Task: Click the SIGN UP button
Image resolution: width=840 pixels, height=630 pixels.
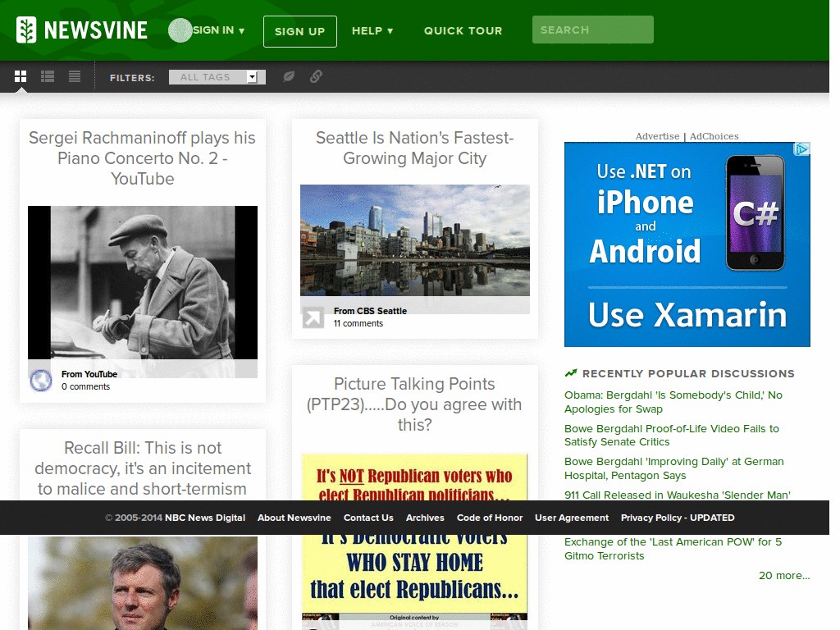Action: tap(300, 32)
